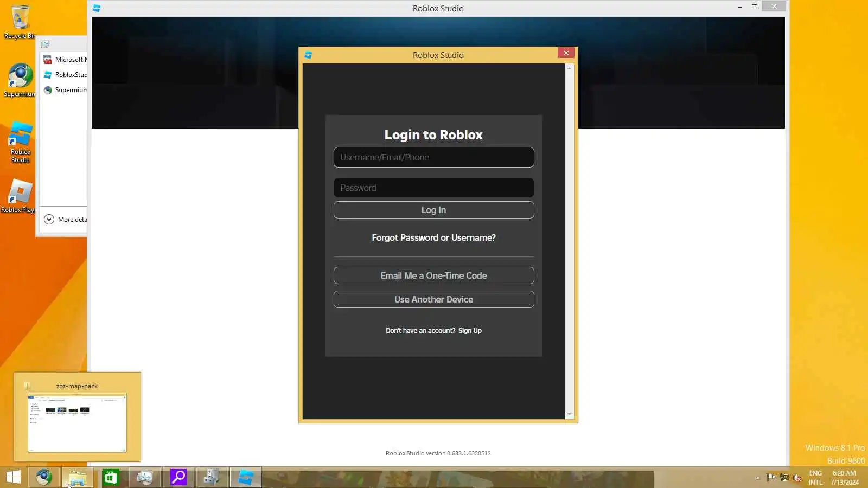The height and width of the screenshot is (488, 868).
Task: Click the login dialog scroll-down arrow
Action: tap(569, 414)
